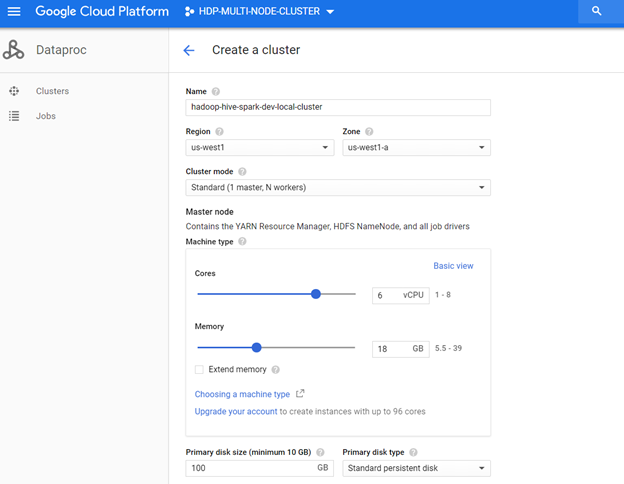624x484 pixels.
Task: Click the Dataproc product logo icon
Action: pyautogui.click(x=14, y=50)
